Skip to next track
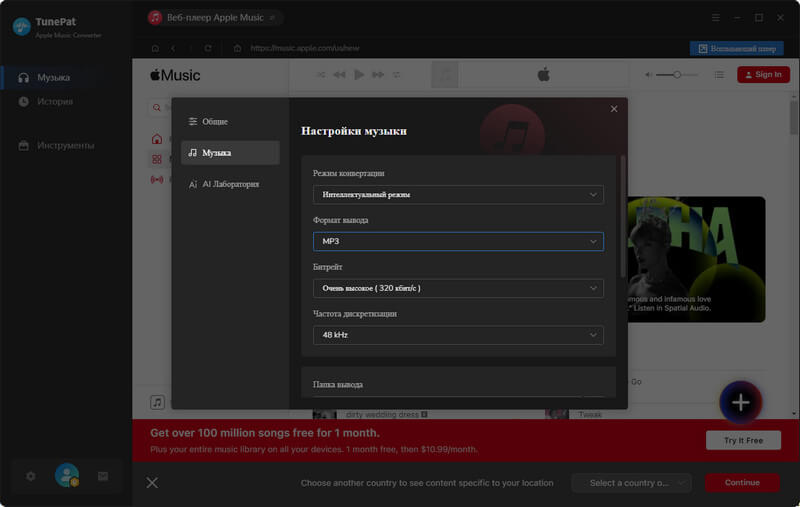800x507 pixels. point(378,75)
